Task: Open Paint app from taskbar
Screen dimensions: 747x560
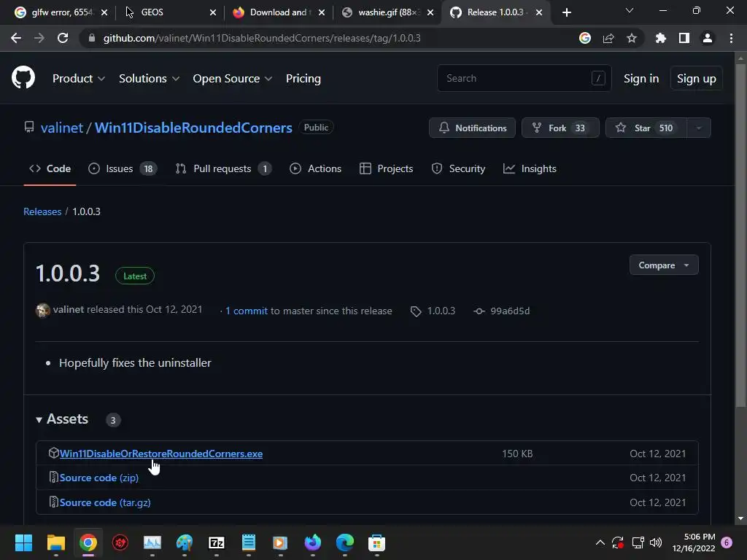Action: click(185, 542)
